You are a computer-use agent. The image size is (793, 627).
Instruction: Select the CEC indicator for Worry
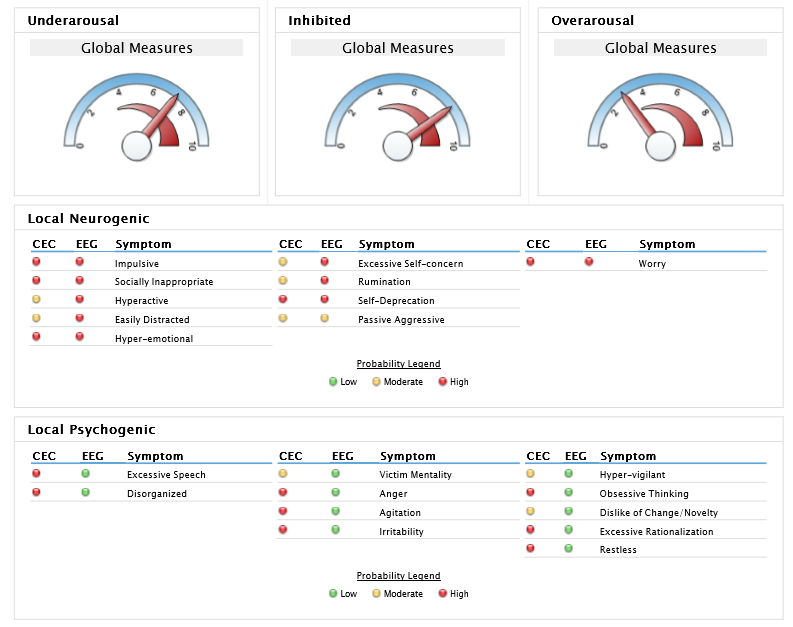pyautogui.click(x=530, y=261)
